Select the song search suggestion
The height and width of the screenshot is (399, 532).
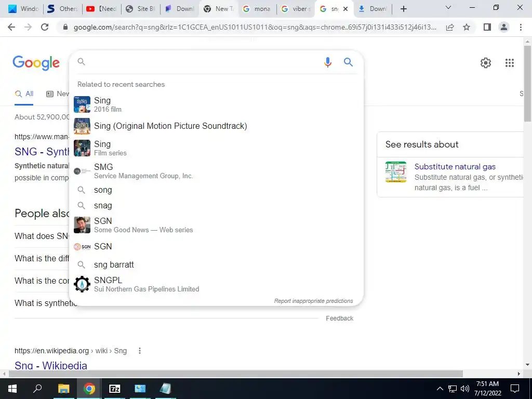coord(216,190)
